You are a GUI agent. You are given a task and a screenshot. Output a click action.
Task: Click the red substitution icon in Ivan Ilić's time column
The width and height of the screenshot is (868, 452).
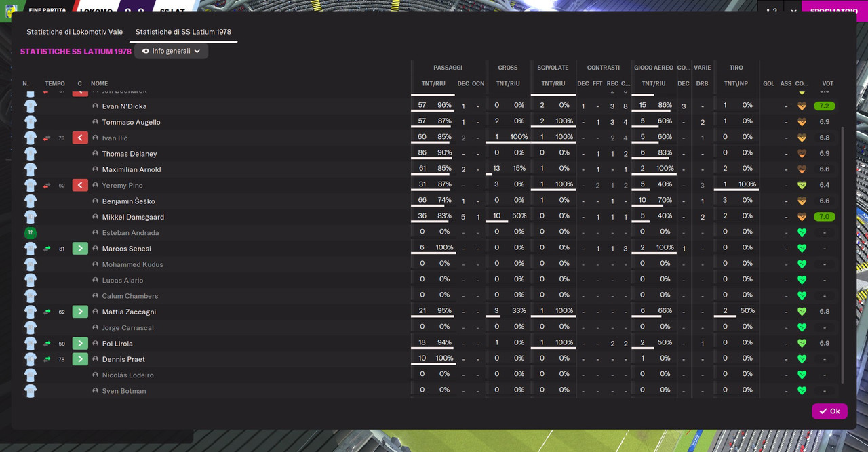tap(47, 138)
